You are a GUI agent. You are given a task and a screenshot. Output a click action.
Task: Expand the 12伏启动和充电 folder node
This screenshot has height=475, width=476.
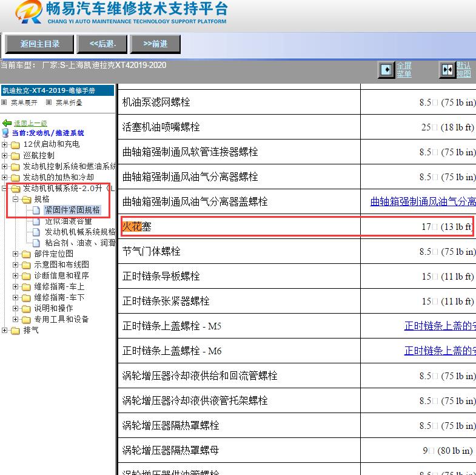click(4, 144)
